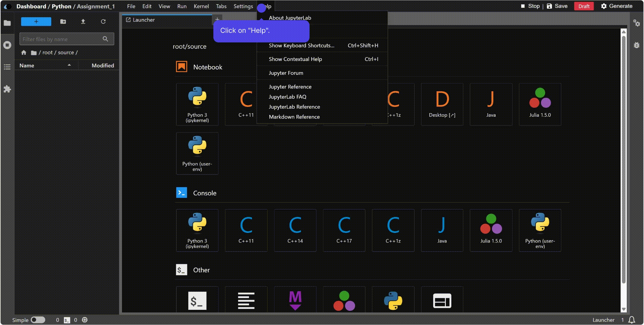Open Python 3 (ipykernel) console
Image resolution: width=644 pixels, height=325 pixels.
pyautogui.click(x=197, y=230)
